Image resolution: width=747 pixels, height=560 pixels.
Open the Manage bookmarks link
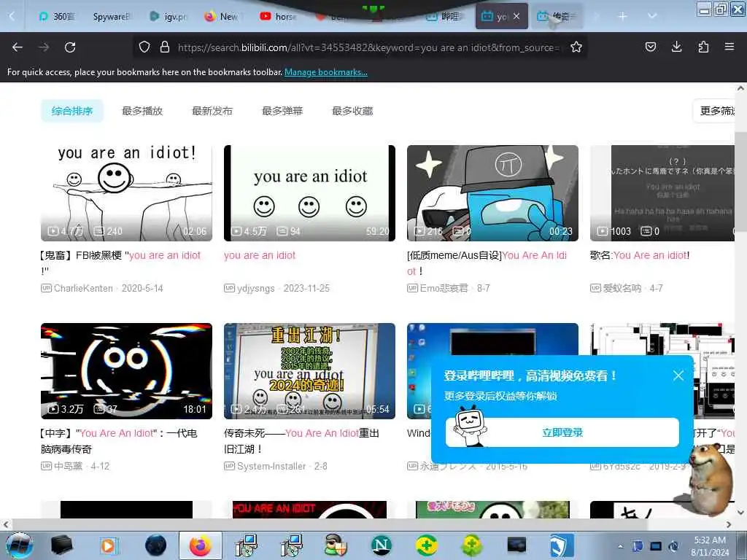coord(326,72)
